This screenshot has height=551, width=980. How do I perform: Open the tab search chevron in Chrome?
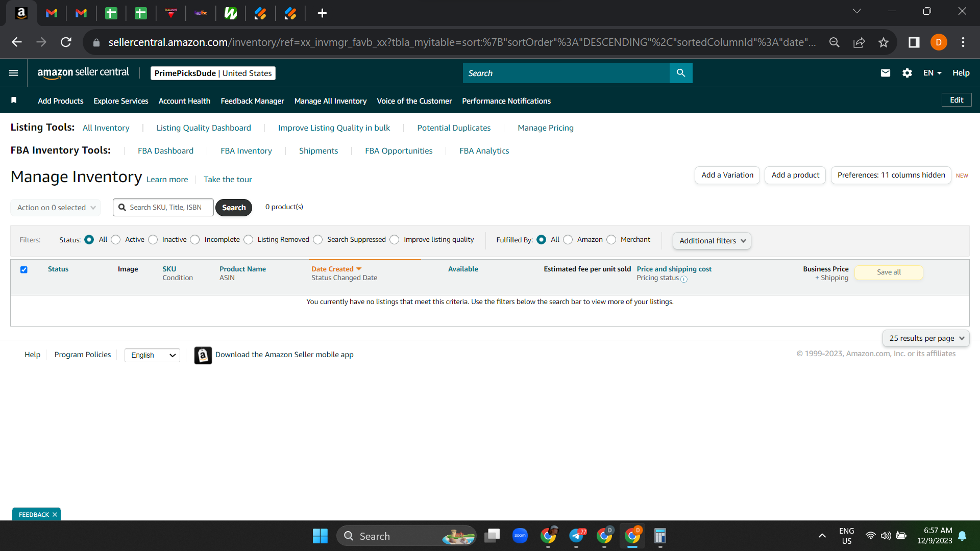click(x=857, y=11)
